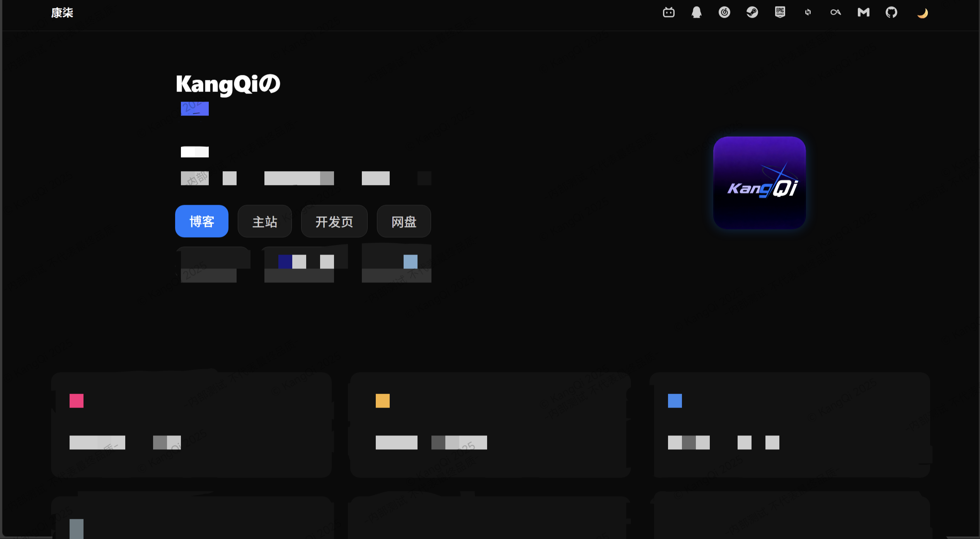Click the QQ penguin icon
Viewport: 980px width, 539px height.
point(696,12)
